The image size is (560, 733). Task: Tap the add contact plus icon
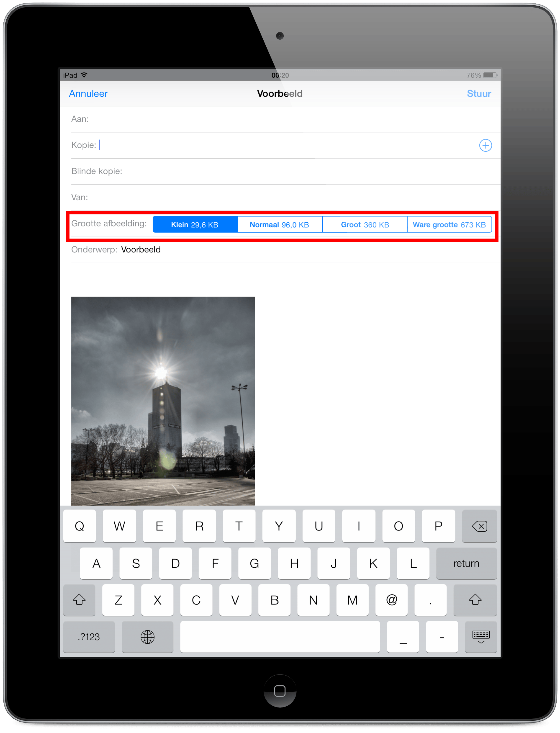(485, 145)
